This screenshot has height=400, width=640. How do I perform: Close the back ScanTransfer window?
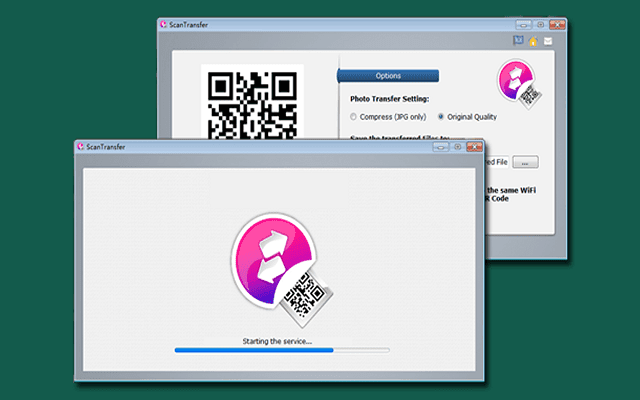pyautogui.click(x=557, y=25)
